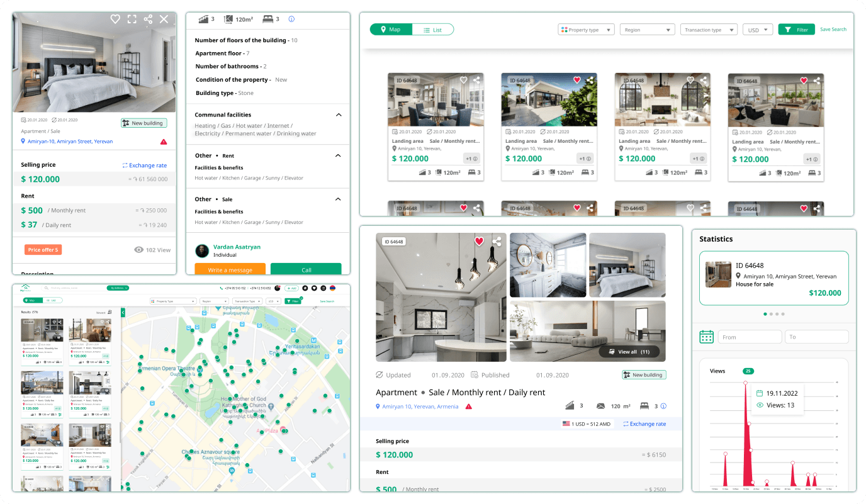Viewport: 866px width, 504px height.
Task: Toggle favorite heart on the bedroom photo
Action: pyautogui.click(x=115, y=20)
